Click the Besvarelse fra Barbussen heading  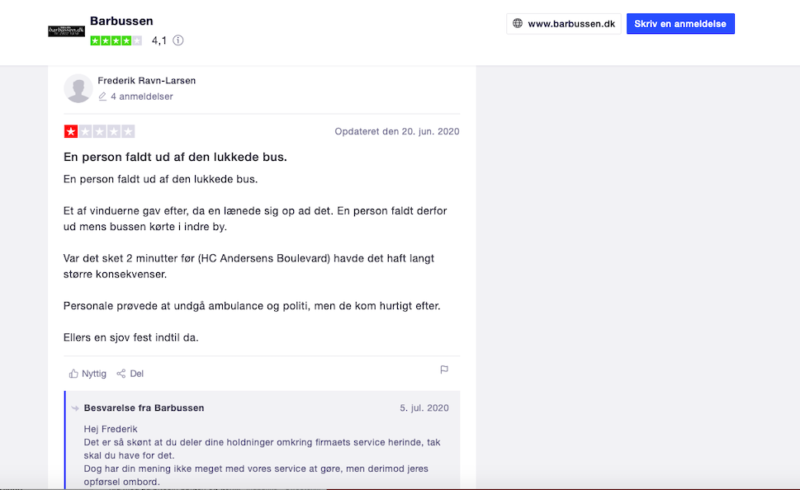pos(144,408)
